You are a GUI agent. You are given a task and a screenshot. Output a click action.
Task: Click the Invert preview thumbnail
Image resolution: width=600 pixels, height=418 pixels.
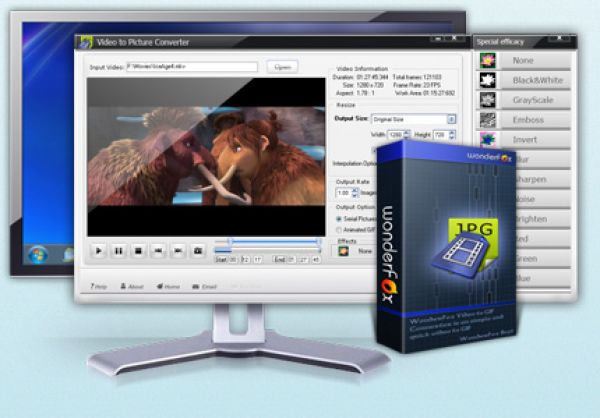click(x=488, y=140)
